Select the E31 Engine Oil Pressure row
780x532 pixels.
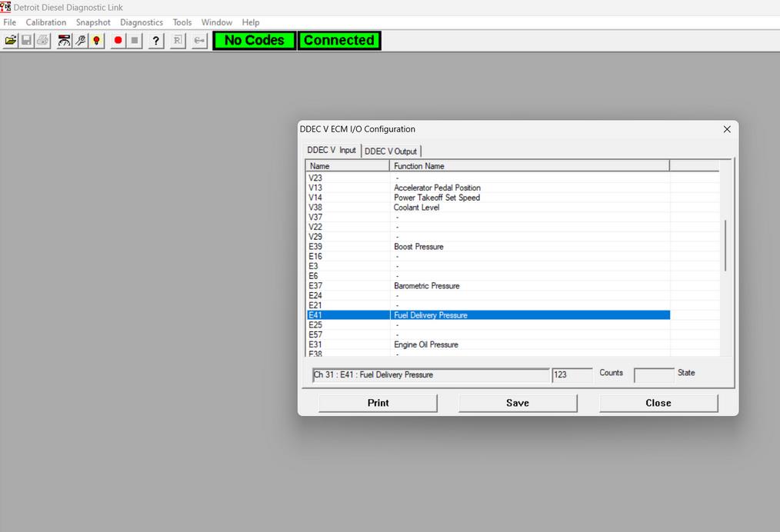click(x=426, y=344)
